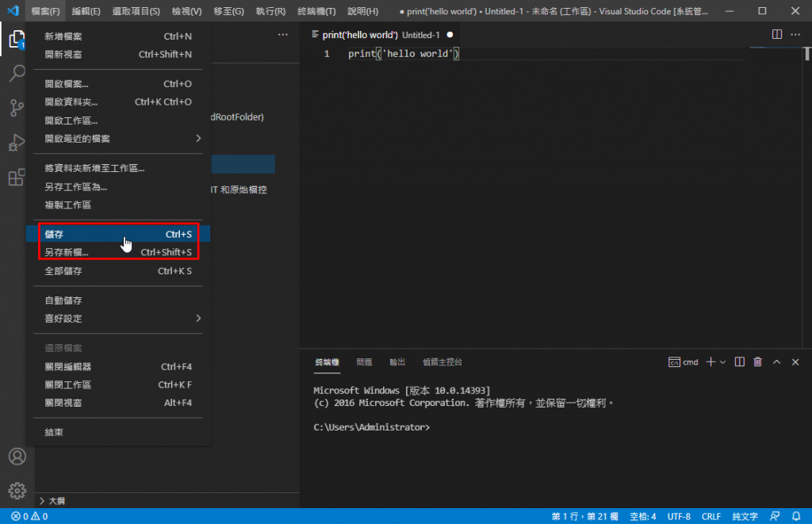Viewport: 812px width, 524px height.
Task: Choose 另存工作區為... entry
Action: [118, 187]
